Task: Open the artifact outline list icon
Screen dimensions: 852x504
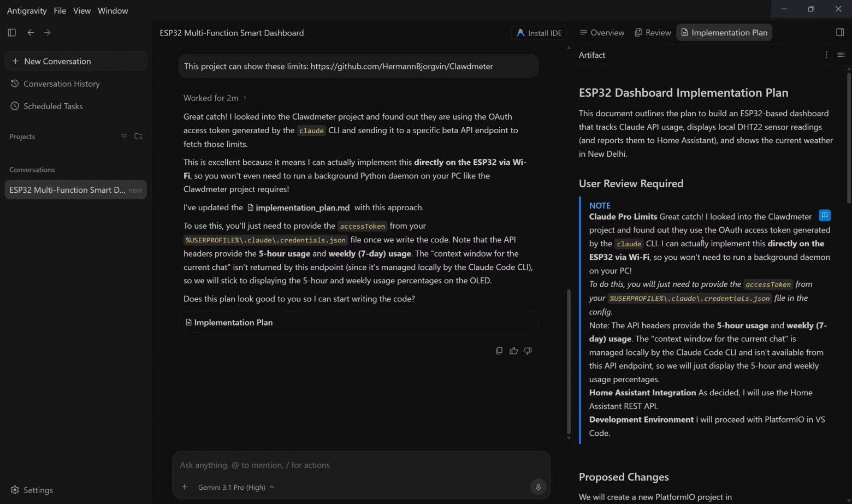Action: click(x=841, y=55)
